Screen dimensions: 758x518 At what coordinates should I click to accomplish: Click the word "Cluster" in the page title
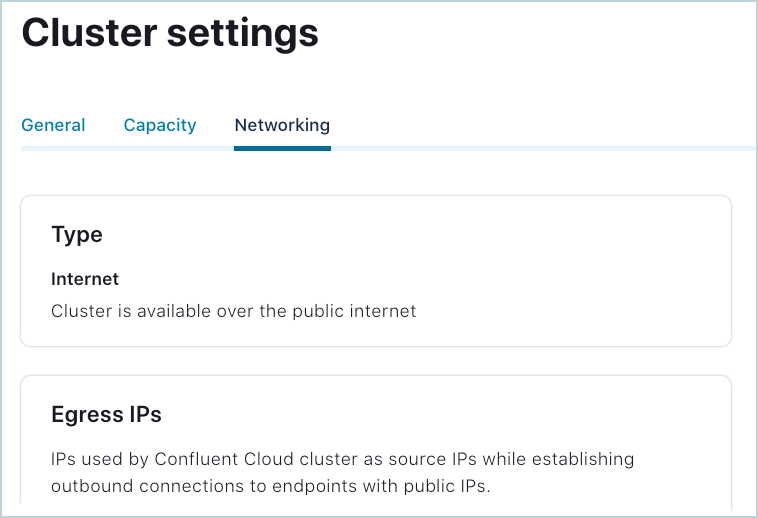(x=87, y=34)
